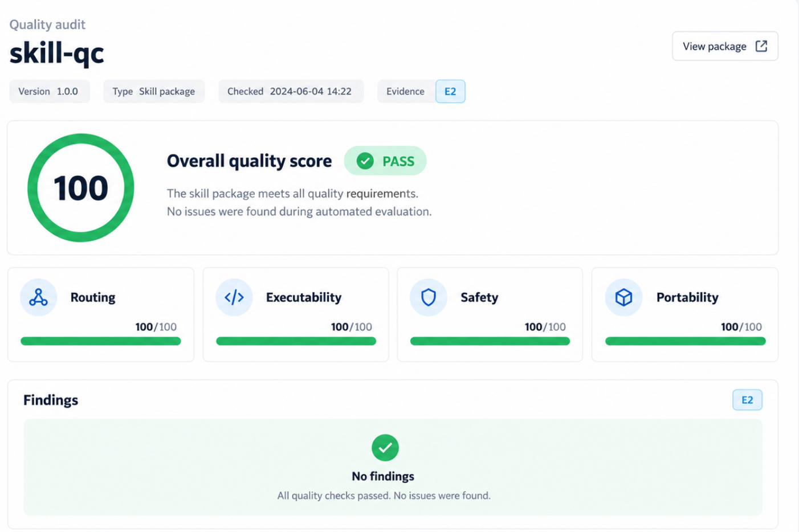
Task: Click the Executability score progress bar
Action: (x=296, y=341)
